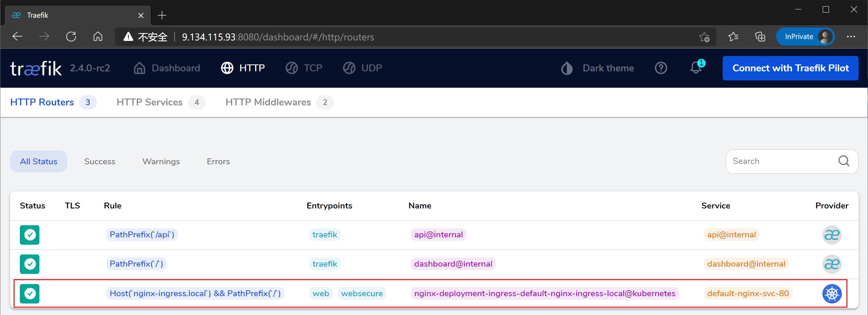Toggle Dark theme
868x315 pixels.
[597, 68]
